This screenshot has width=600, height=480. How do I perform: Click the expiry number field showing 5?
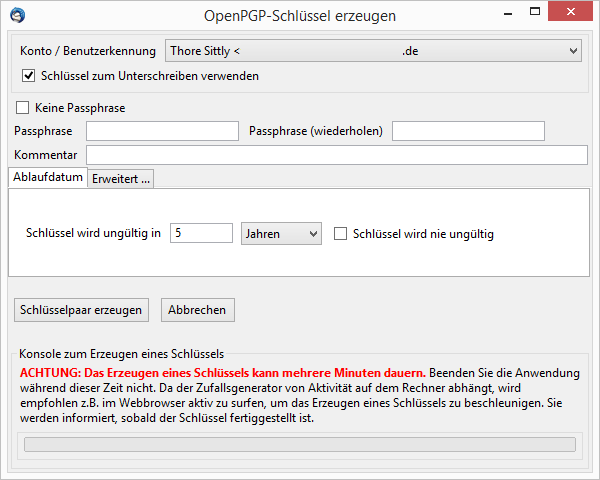tap(201, 233)
